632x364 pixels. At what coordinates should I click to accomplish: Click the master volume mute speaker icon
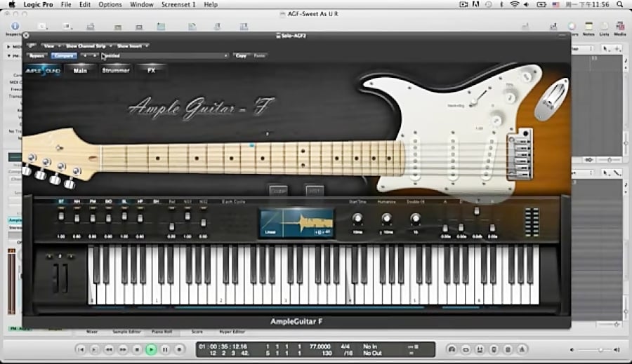coord(572,350)
